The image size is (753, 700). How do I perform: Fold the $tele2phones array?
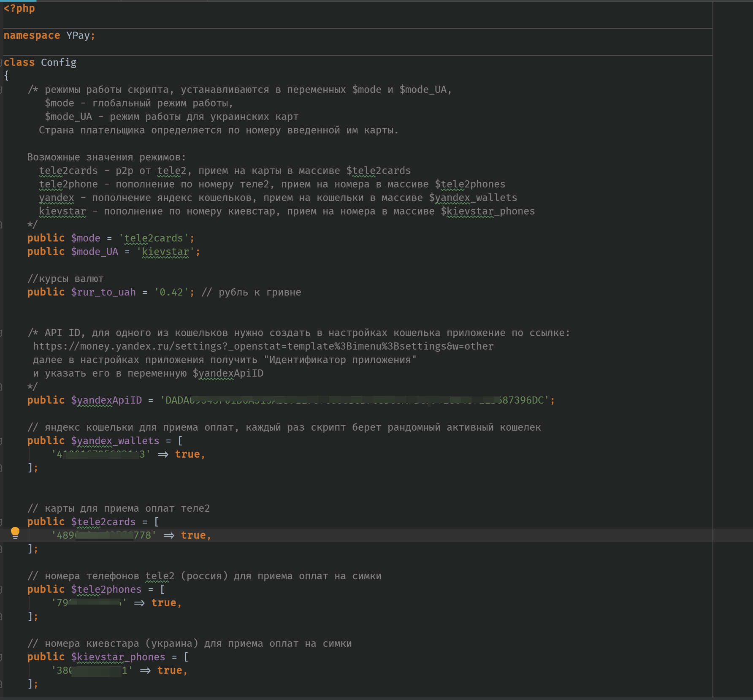pos(1,589)
